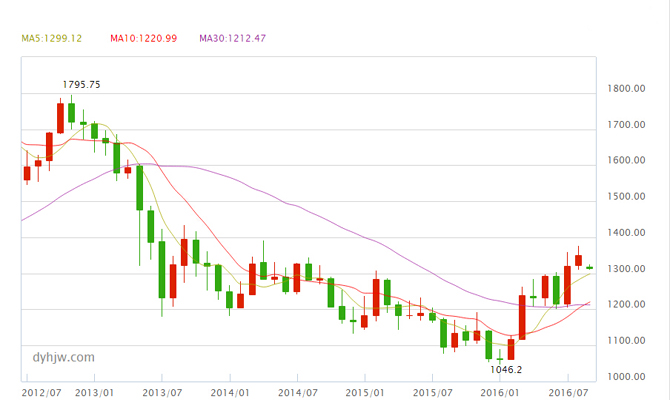Screen dimensions: 670x400
Task: Select the 2014/01 date on the time axis
Action: pyautogui.click(x=230, y=394)
